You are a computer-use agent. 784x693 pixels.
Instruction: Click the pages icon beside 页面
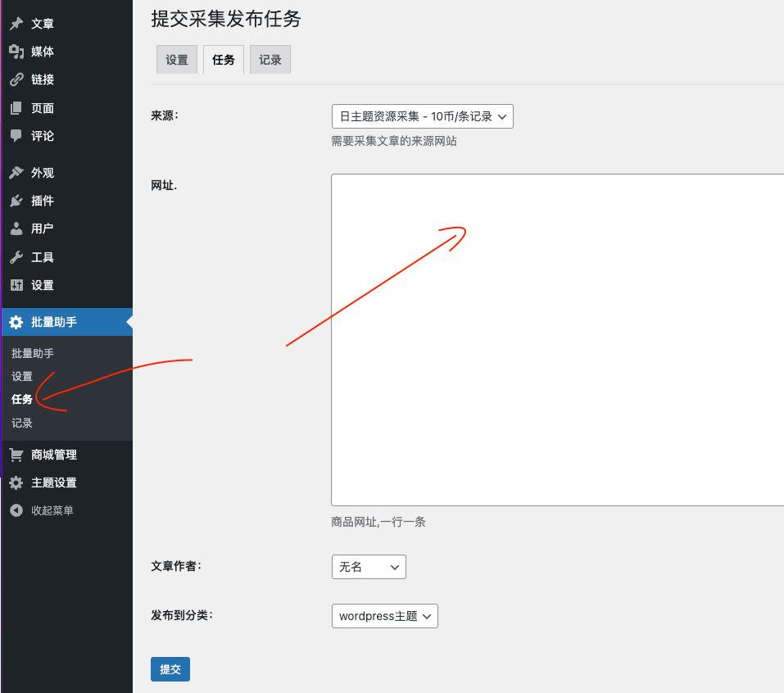tap(16, 108)
